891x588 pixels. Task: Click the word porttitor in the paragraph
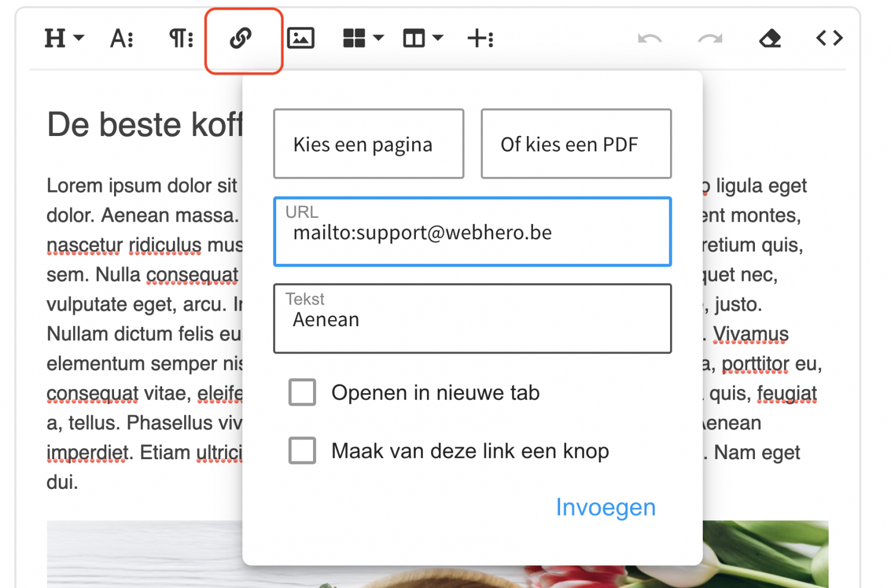[756, 364]
